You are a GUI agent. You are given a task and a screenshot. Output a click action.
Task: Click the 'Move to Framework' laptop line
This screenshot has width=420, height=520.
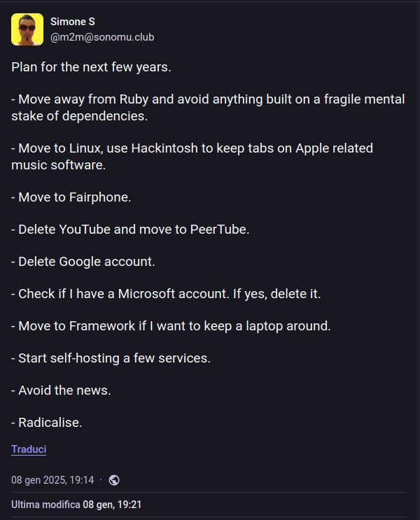point(171,326)
